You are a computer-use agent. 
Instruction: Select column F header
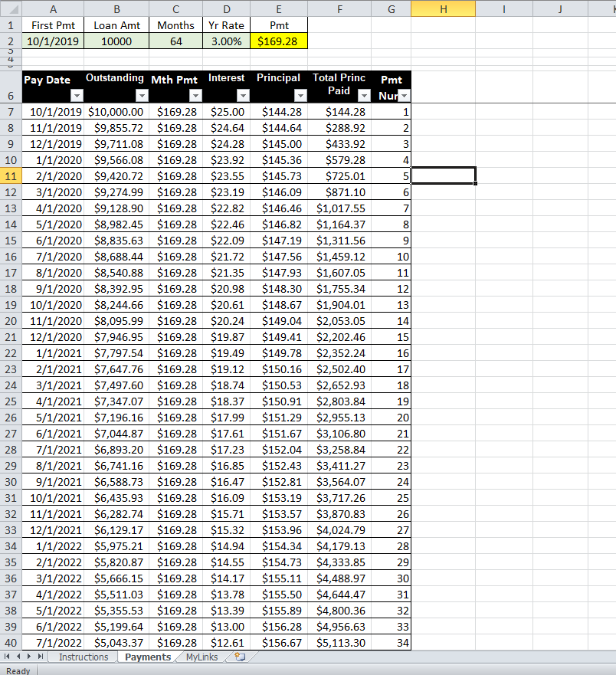pyautogui.click(x=339, y=9)
